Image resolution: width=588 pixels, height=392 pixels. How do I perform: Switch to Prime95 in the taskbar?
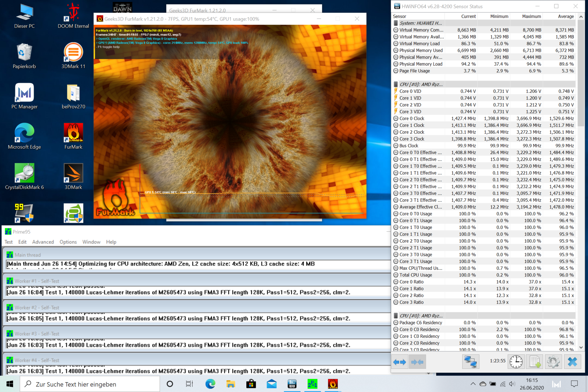pyautogui.click(x=312, y=384)
